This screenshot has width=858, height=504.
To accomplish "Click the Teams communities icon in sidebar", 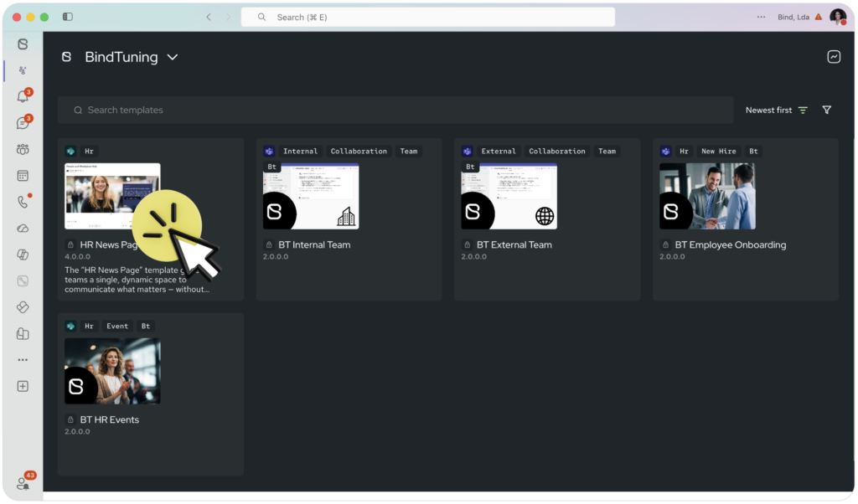I will (23, 150).
